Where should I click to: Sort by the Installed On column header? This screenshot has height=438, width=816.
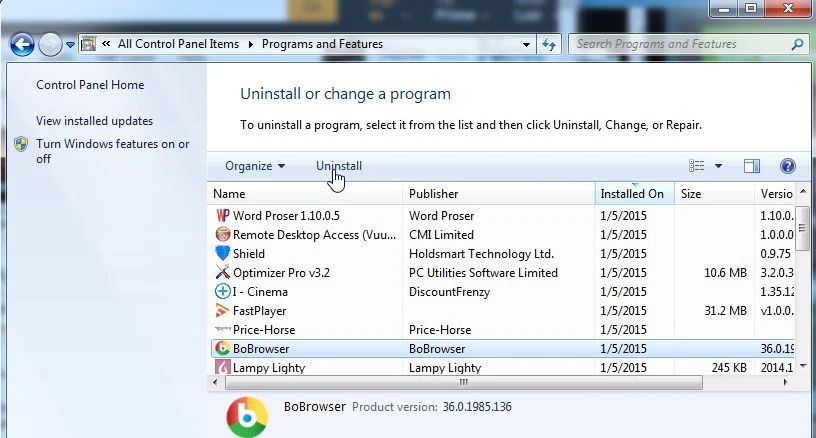632,194
